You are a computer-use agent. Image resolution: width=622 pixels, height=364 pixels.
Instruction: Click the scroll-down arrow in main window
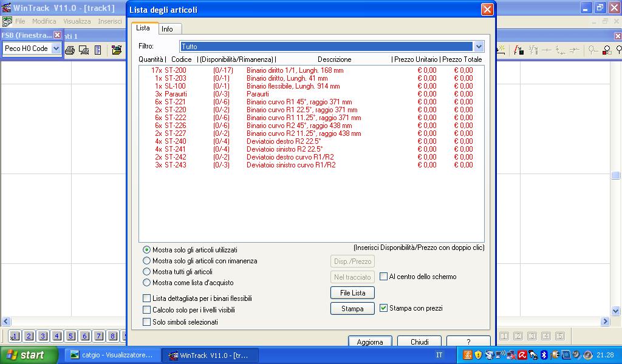click(616, 311)
